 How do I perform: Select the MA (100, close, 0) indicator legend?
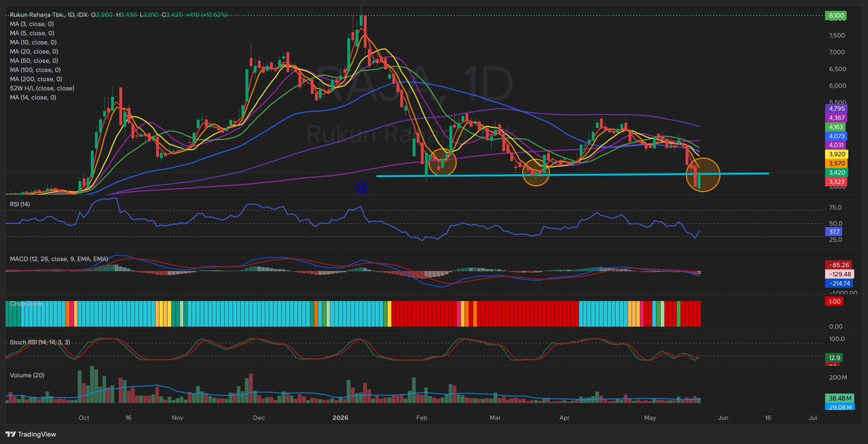click(35, 70)
